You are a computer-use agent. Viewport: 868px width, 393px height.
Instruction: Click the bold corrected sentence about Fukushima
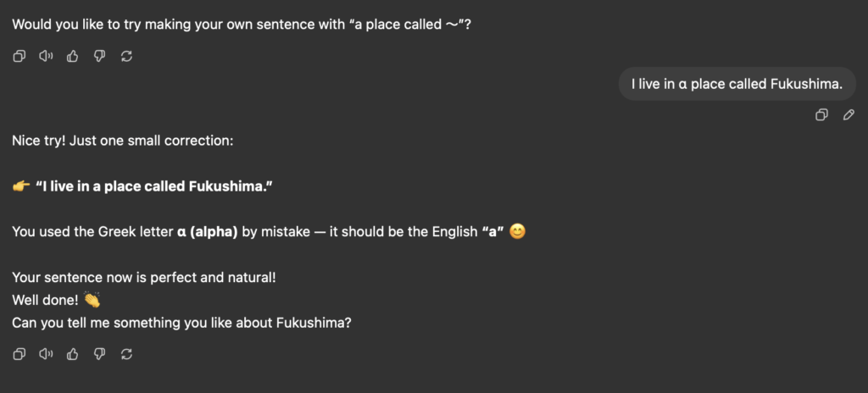click(154, 186)
